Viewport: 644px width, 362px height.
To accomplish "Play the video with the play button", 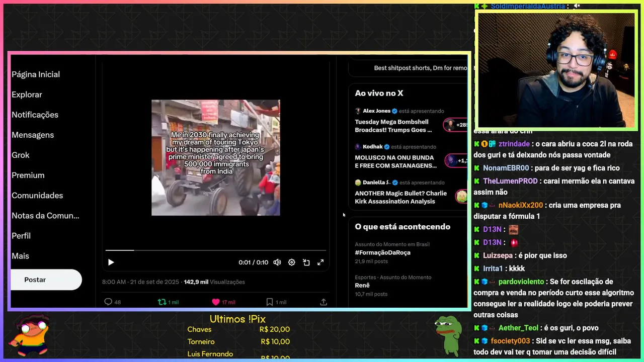I will [x=111, y=262].
